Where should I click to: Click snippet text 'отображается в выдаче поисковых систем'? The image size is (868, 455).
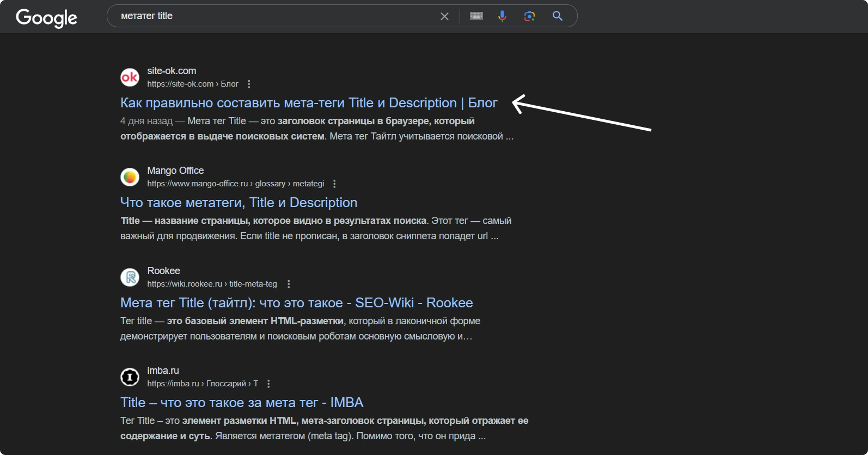coord(222,136)
